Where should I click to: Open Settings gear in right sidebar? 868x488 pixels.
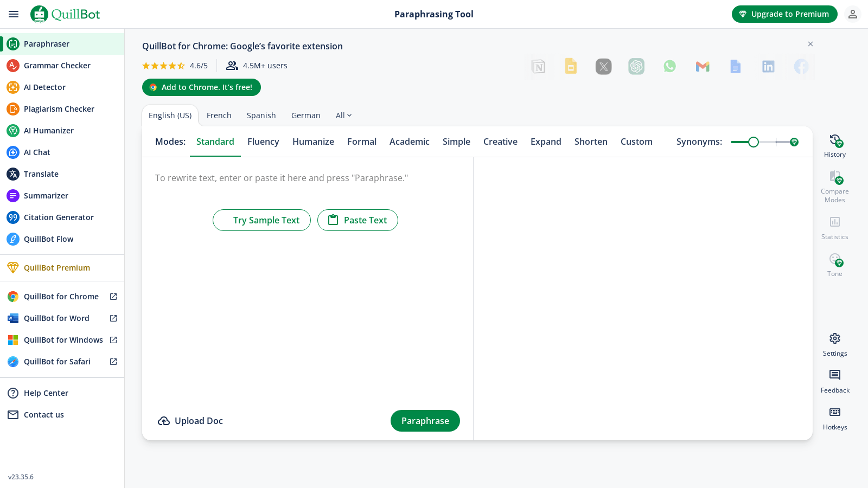pos(834,338)
